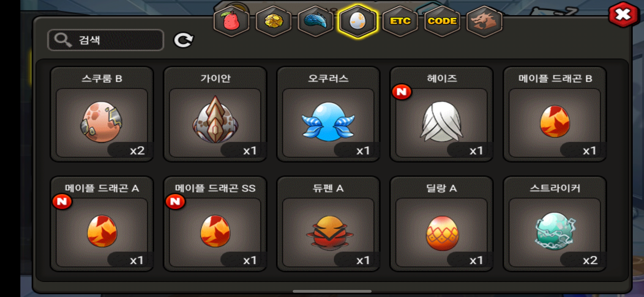Select the 듀펜 A egg

(328, 224)
